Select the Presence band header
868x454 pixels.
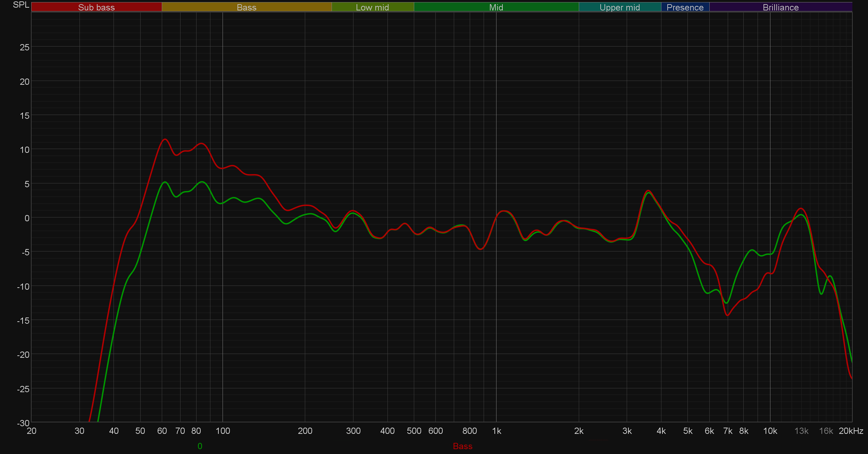[685, 7]
